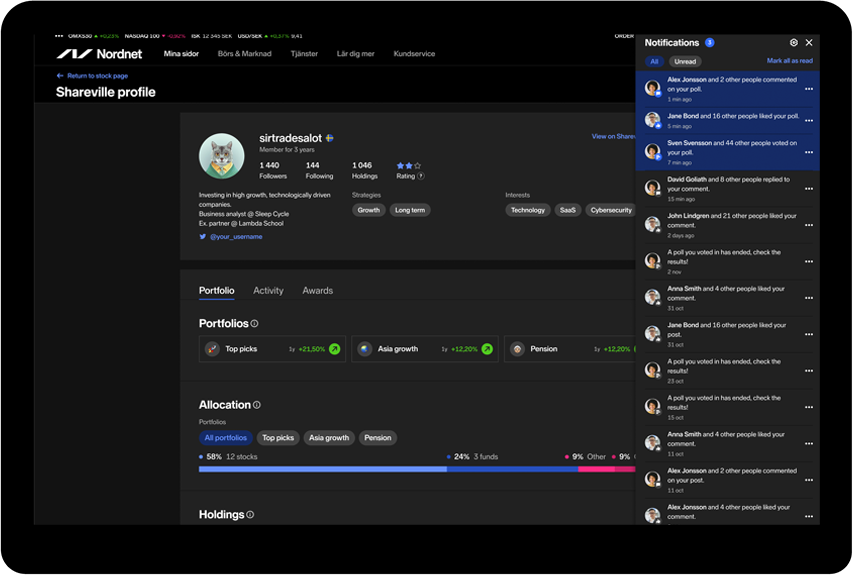
Task: Switch to the Portfolio tab
Action: click(x=217, y=291)
